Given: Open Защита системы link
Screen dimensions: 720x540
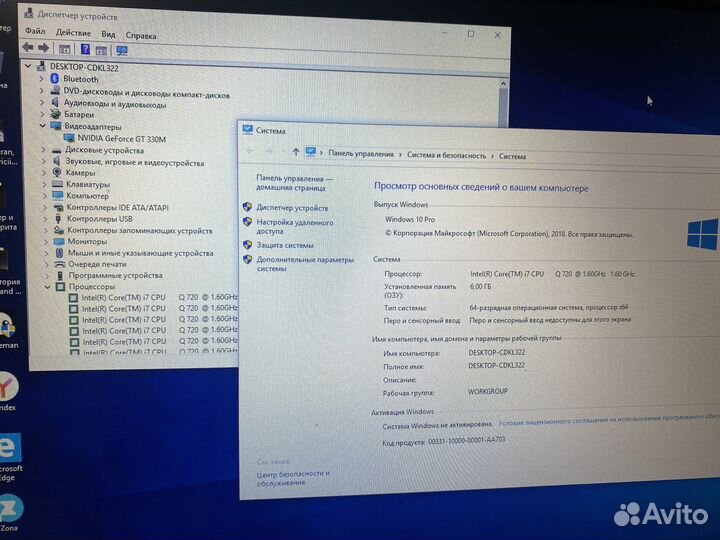Looking at the screenshot, I should 285,245.
